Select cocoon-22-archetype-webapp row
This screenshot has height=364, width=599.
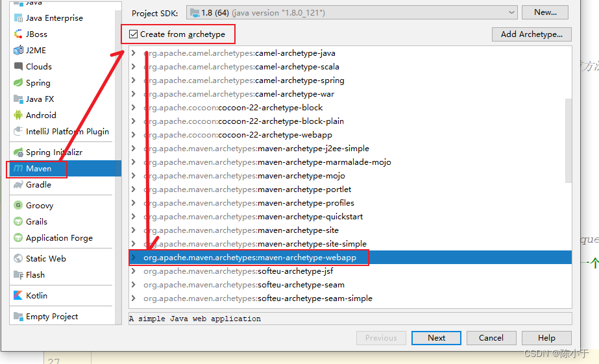pyautogui.click(x=350, y=135)
